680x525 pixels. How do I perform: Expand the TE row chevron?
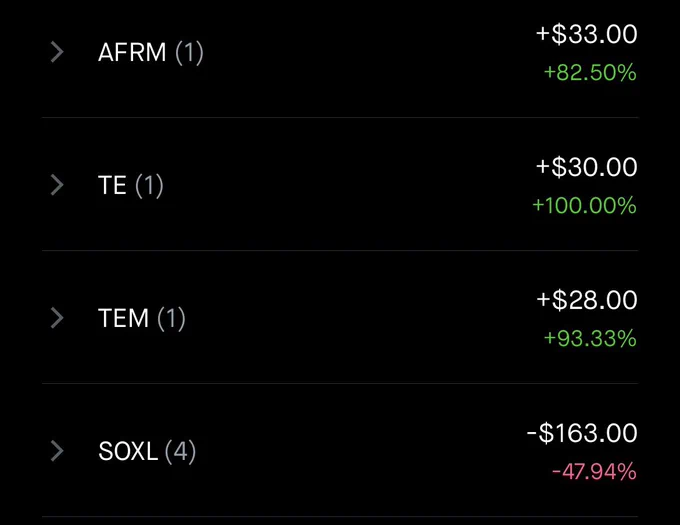[57, 185]
